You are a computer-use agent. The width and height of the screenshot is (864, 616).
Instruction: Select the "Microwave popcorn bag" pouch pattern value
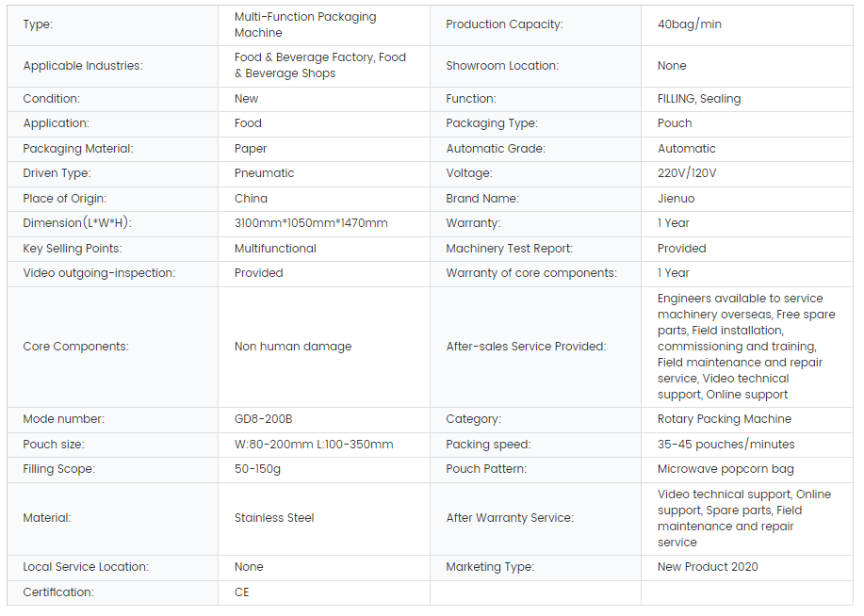[725, 469]
